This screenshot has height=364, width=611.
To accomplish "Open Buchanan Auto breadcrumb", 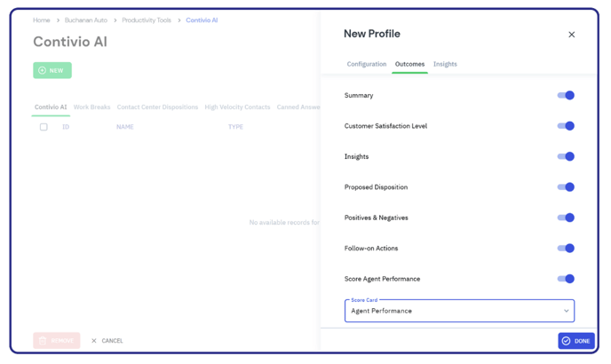I will point(86,20).
